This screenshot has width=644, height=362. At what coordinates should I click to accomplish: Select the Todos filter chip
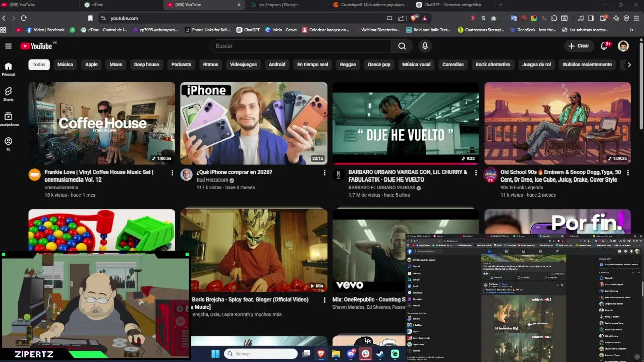click(x=39, y=64)
